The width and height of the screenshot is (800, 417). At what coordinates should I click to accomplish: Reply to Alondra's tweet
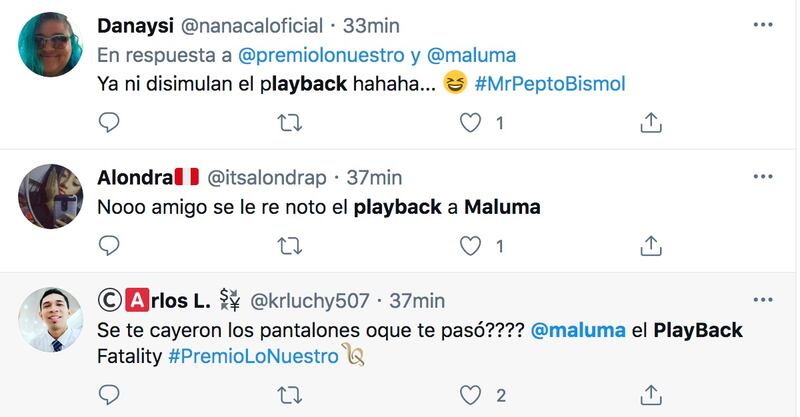point(109,246)
